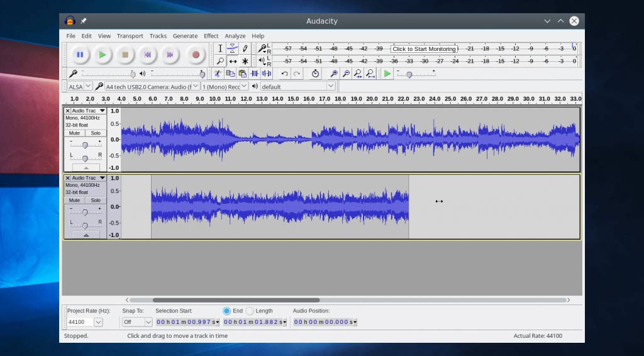This screenshot has width=644, height=356.
Task: Click the play-at-speed slider
Action: 416,74
